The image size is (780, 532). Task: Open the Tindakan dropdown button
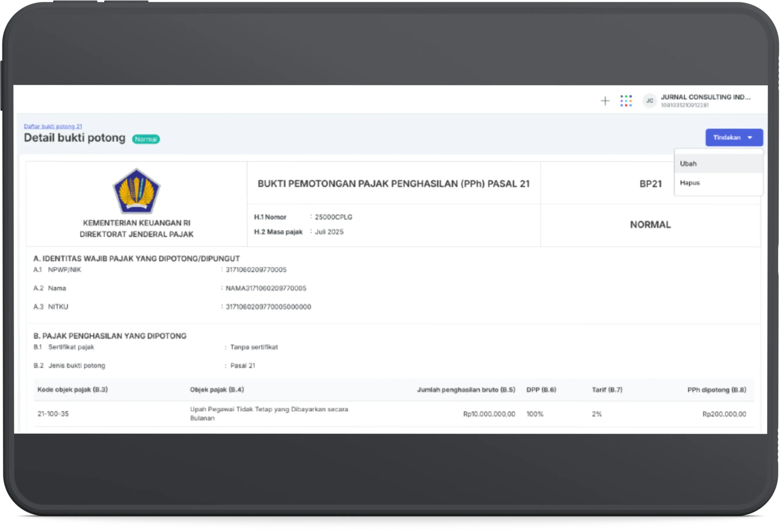click(x=727, y=138)
